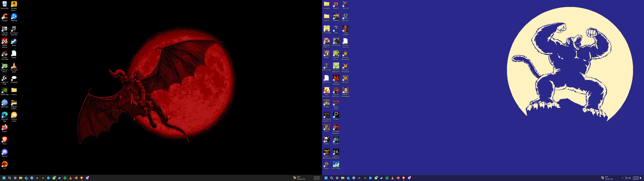Open the volume speaker tray icon

pos(629,178)
